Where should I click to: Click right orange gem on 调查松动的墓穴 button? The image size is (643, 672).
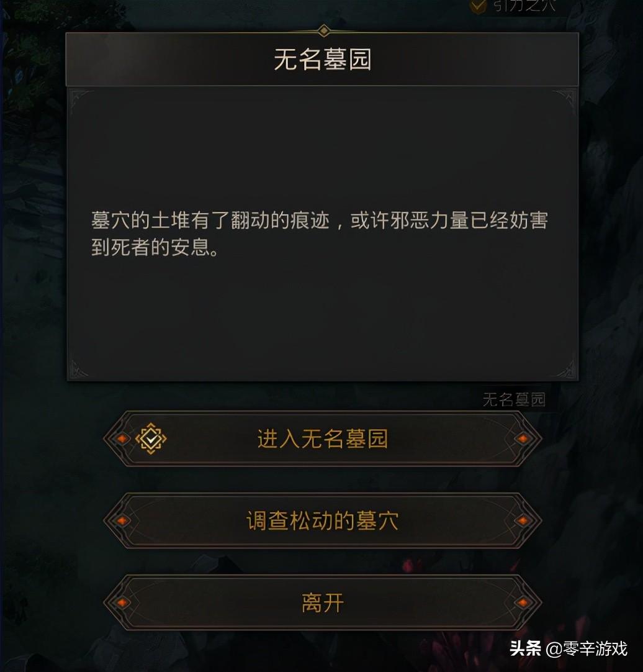[x=523, y=520]
